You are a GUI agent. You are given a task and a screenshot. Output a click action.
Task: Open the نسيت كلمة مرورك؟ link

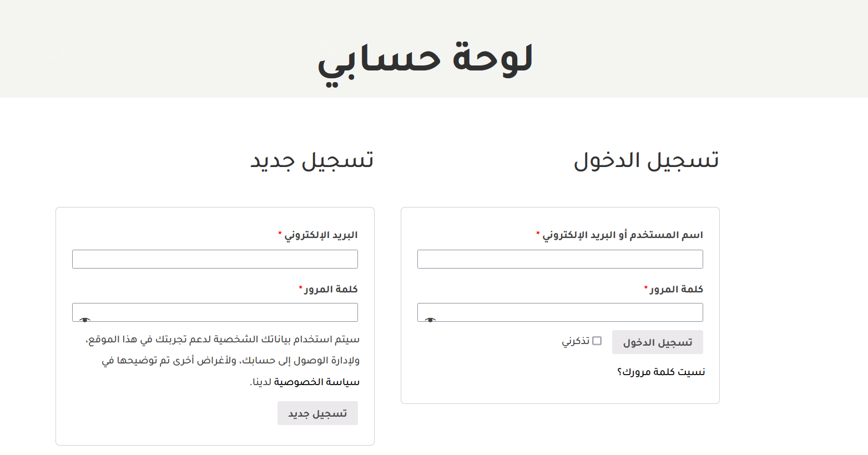[661, 372]
